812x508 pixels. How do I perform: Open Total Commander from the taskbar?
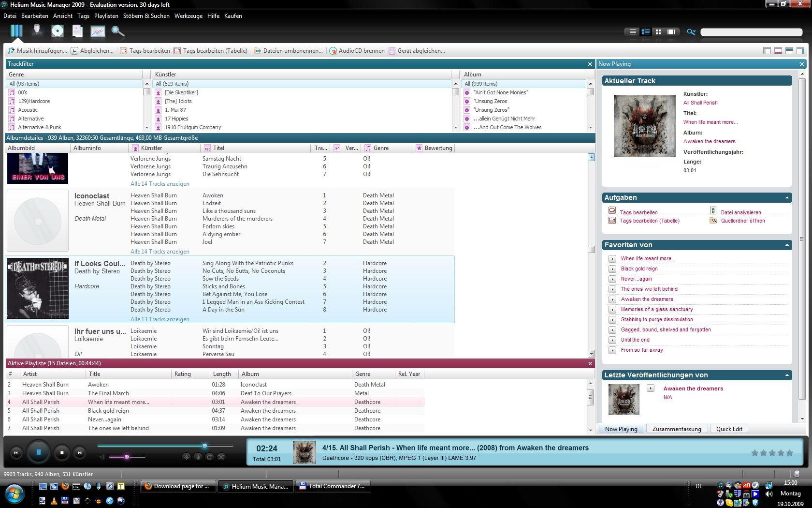coord(333,486)
